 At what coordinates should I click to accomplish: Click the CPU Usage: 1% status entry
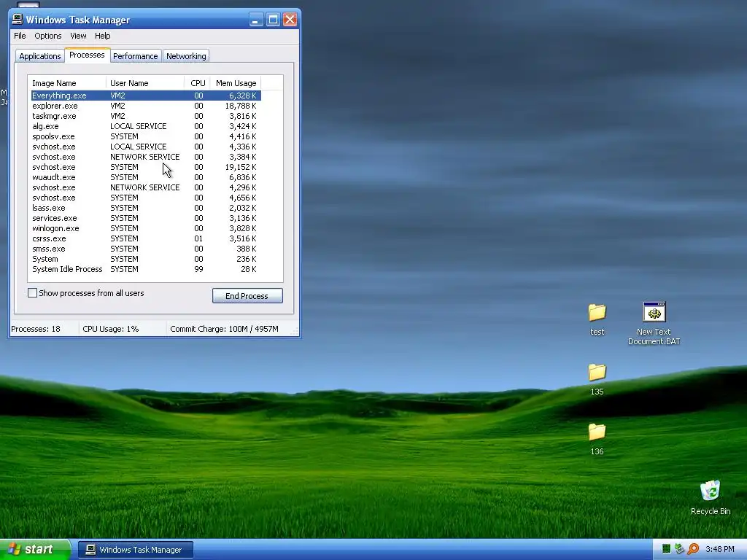coord(123,329)
